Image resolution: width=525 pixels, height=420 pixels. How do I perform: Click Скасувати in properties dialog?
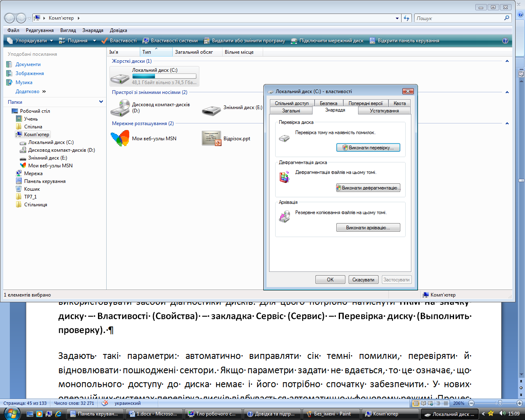tap(363, 280)
